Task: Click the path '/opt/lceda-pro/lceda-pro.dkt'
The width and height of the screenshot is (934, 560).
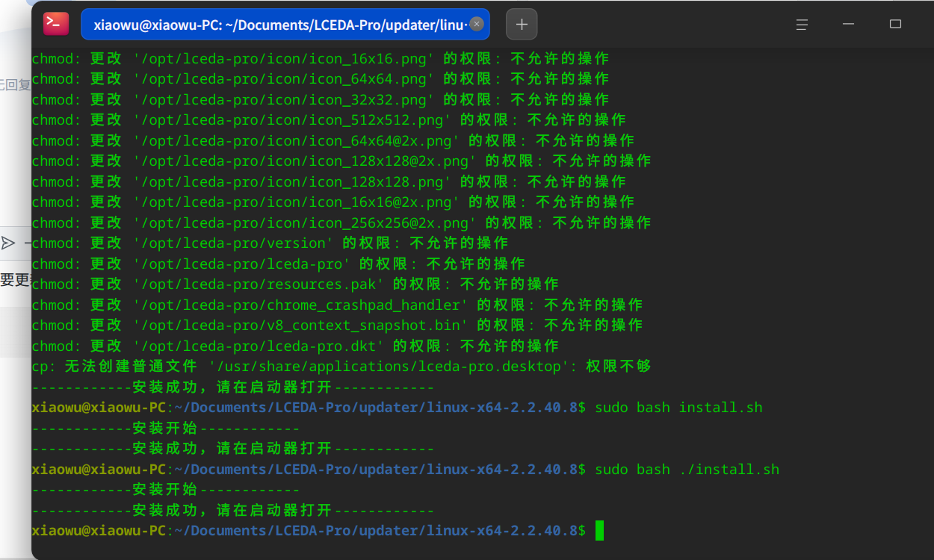Action: (x=259, y=346)
